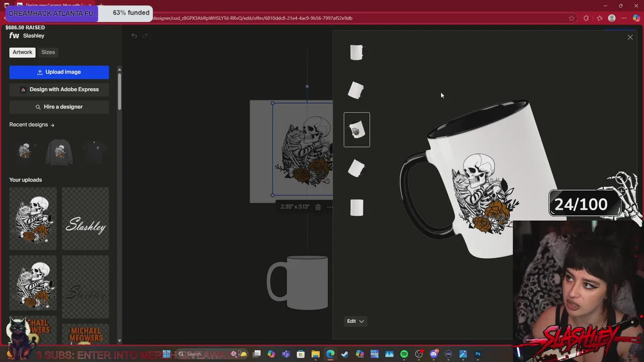The width and height of the screenshot is (644, 362).
Task: Choose the dark Slashley script upload
Action: pyautogui.click(x=86, y=287)
